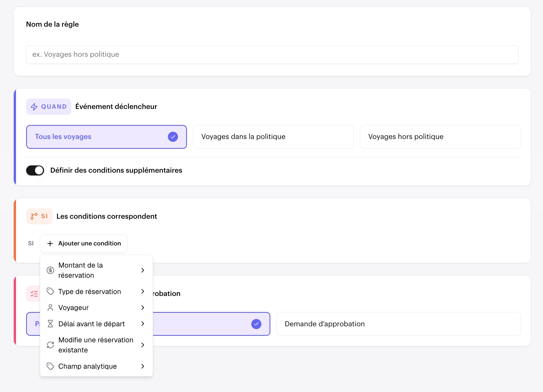Expand Type de réservation submenu chevron
543x392 pixels.
[143, 291]
